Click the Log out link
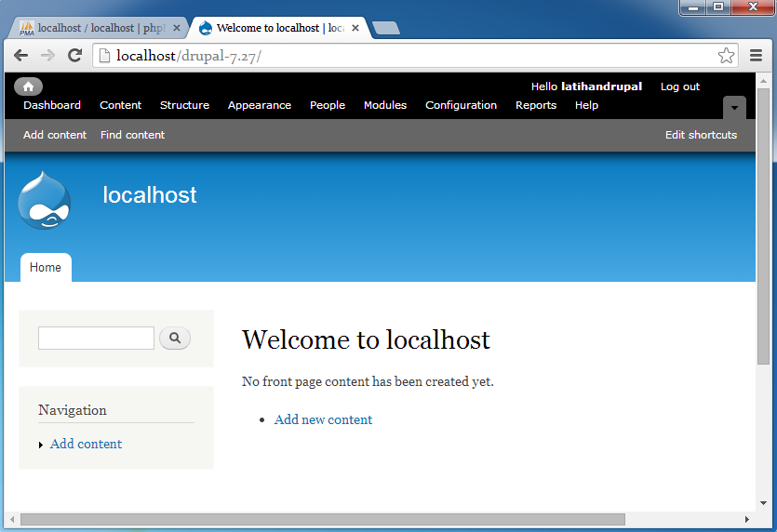This screenshot has height=532, width=777. (x=680, y=86)
